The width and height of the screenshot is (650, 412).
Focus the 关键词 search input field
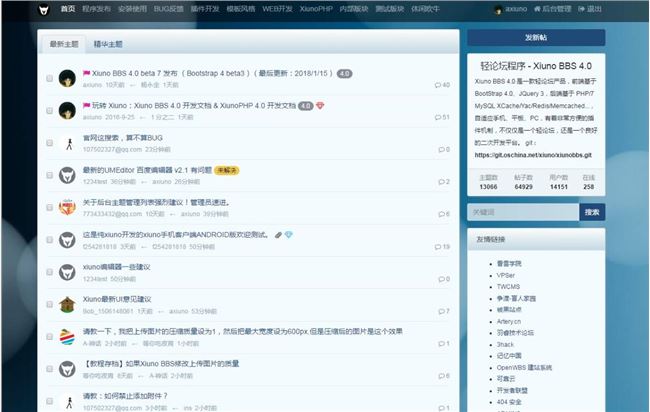point(523,212)
